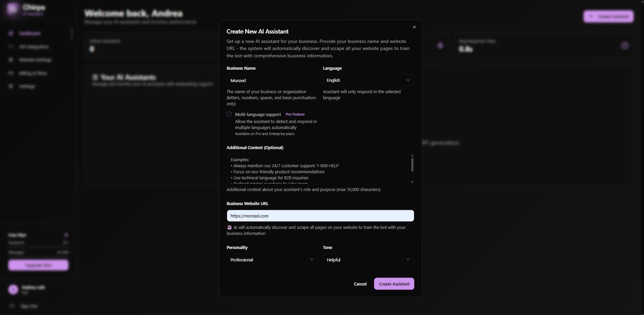Viewport: 644px width, 315px height.
Task: Click the Sign Out arrow icon
Action: [12, 306]
